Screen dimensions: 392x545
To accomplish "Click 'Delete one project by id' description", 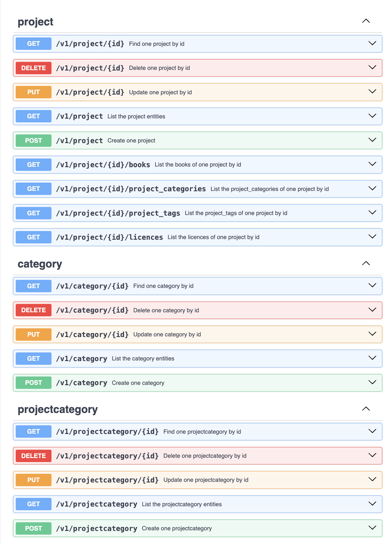I will 160,68.
